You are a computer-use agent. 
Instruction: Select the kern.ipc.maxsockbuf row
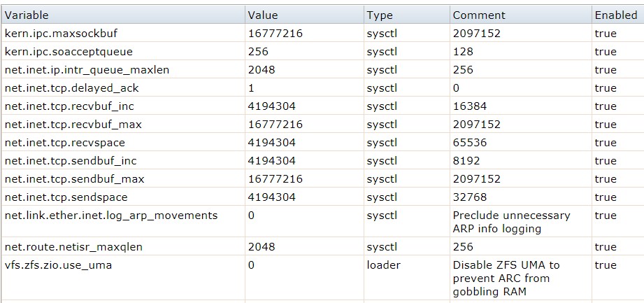click(57, 34)
